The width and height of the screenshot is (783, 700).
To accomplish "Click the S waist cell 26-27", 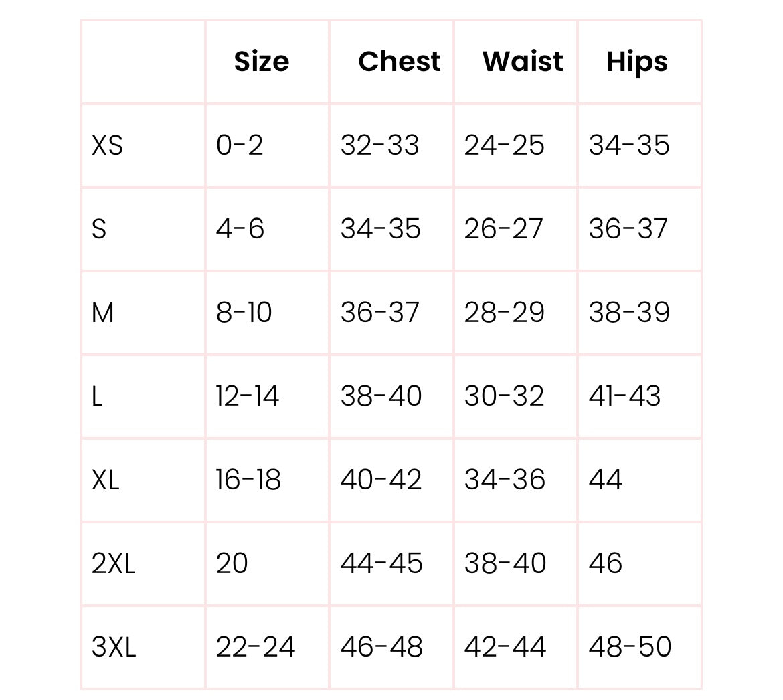I will point(503,229).
